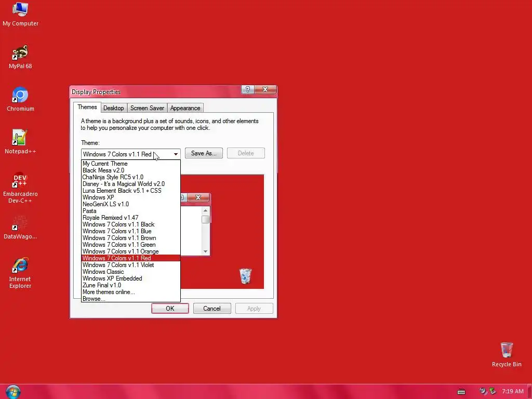Click the OK button
532x399 pixels.
(x=170, y=309)
